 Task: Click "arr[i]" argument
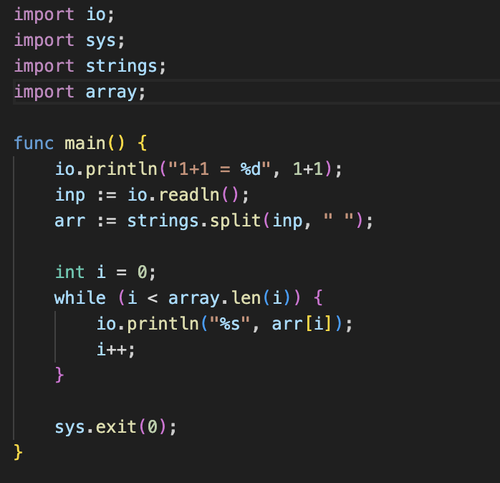pos(302,323)
